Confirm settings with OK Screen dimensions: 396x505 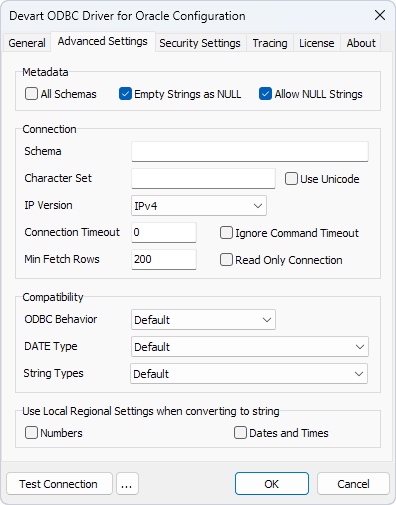tap(272, 484)
